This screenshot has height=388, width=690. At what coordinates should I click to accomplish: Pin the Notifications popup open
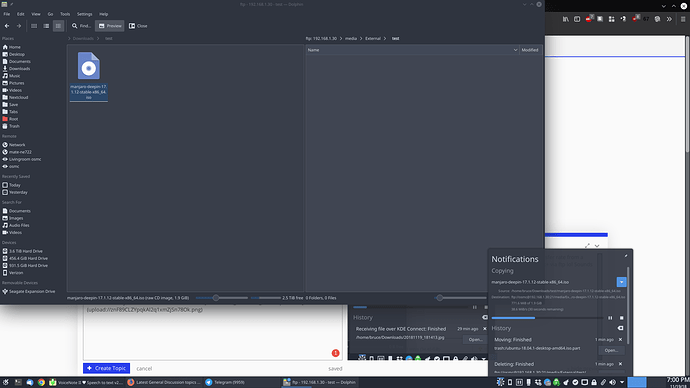click(626, 255)
